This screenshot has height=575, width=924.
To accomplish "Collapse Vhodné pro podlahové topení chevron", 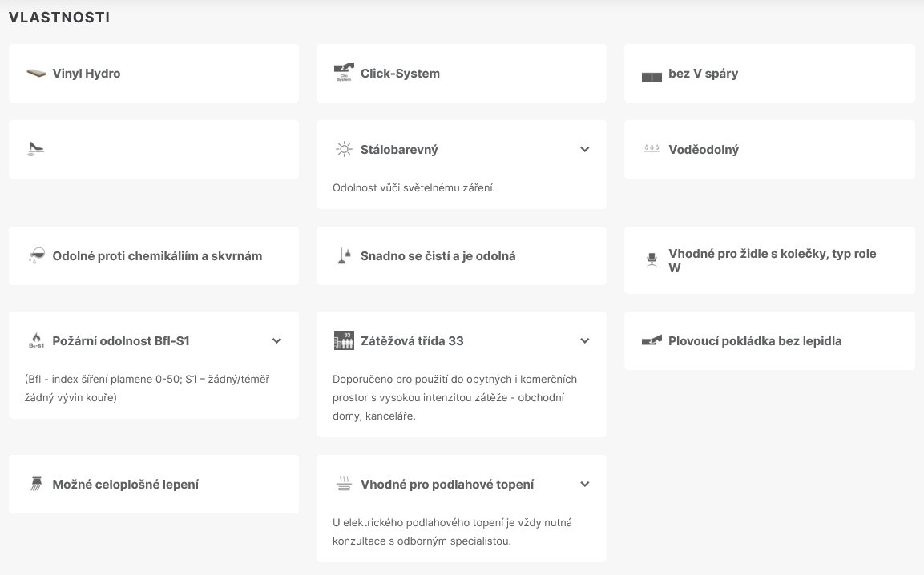I will (585, 484).
